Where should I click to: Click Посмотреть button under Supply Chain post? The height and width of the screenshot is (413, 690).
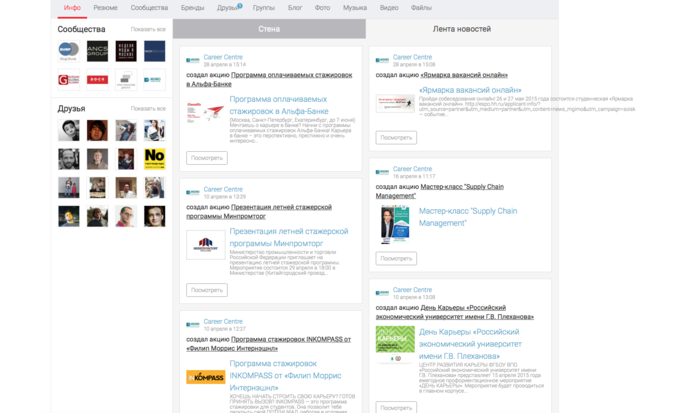click(x=396, y=259)
